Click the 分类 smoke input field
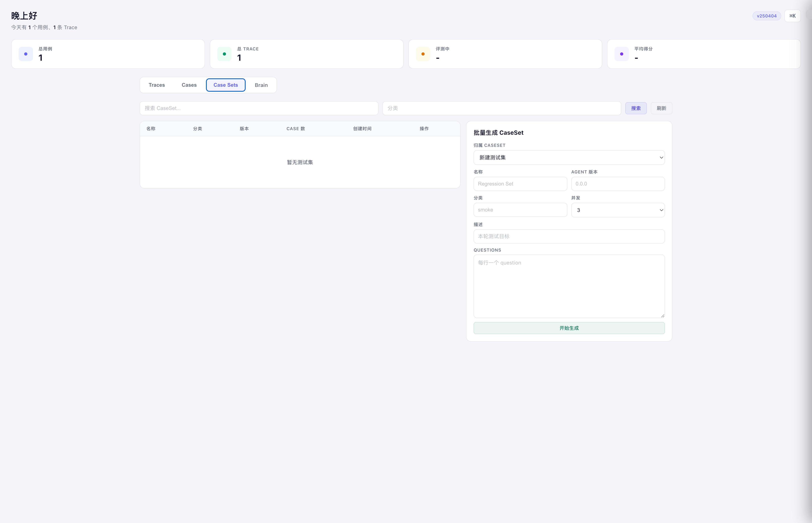Screen dimensions: 812x523 pyautogui.click(x=520, y=210)
